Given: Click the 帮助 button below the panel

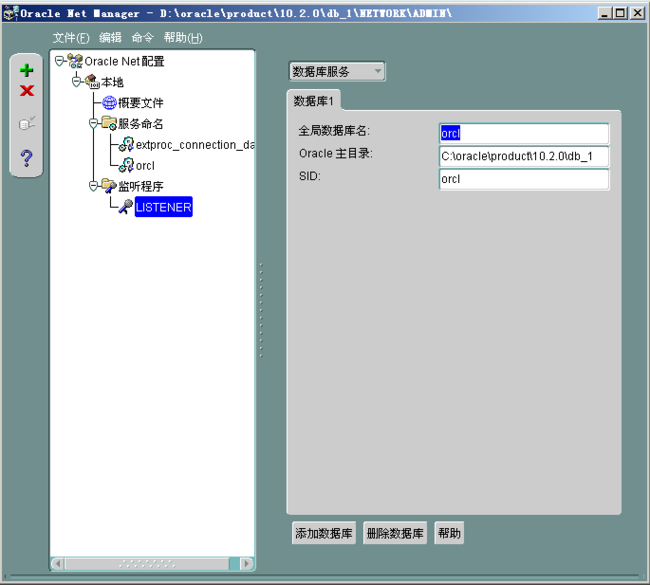Looking at the screenshot, I should pos(449,533).
